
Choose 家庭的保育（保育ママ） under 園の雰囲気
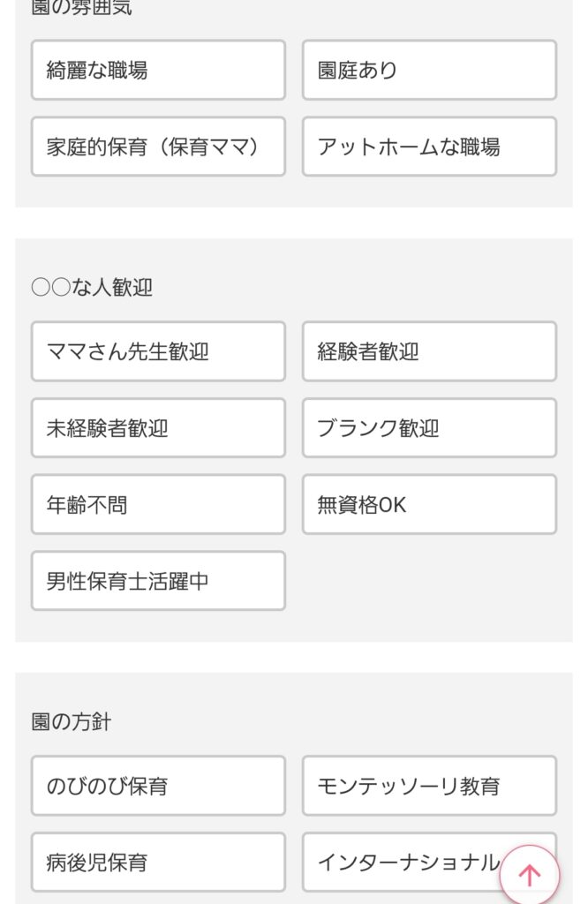tap(157, 147)
